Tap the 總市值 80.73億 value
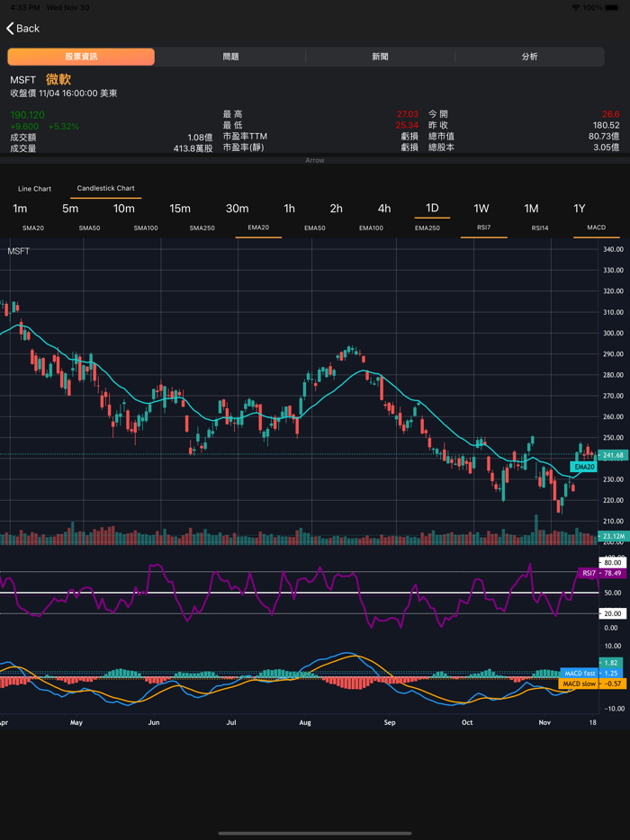Image resolution: width=630 pixels, height=840 pixels. pyautogui.click(x=604, y=136)
